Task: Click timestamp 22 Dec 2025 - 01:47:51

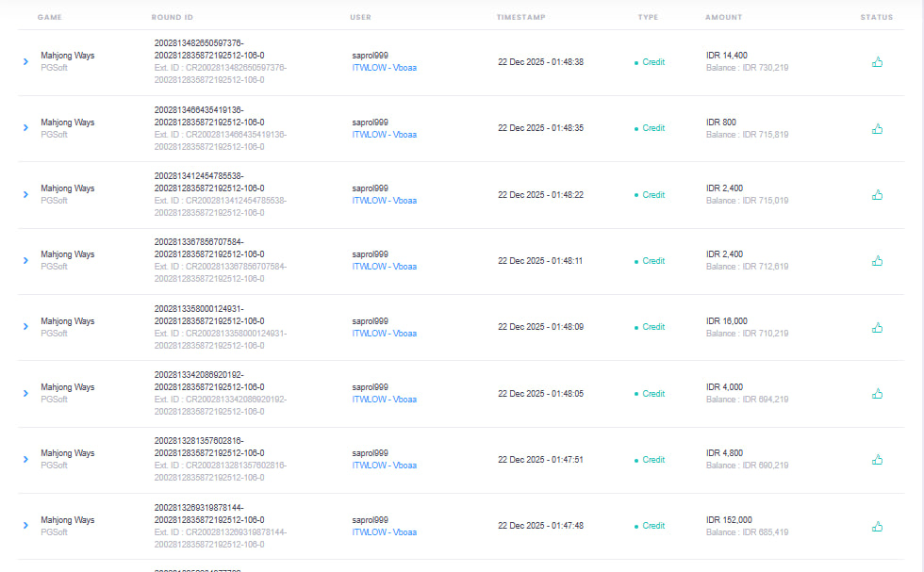Action: tap(540, 460)
